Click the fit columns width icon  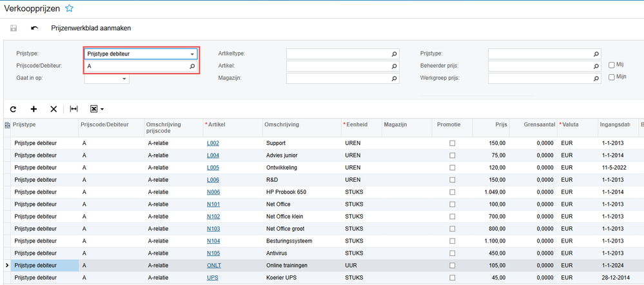(x=74, y=110)
